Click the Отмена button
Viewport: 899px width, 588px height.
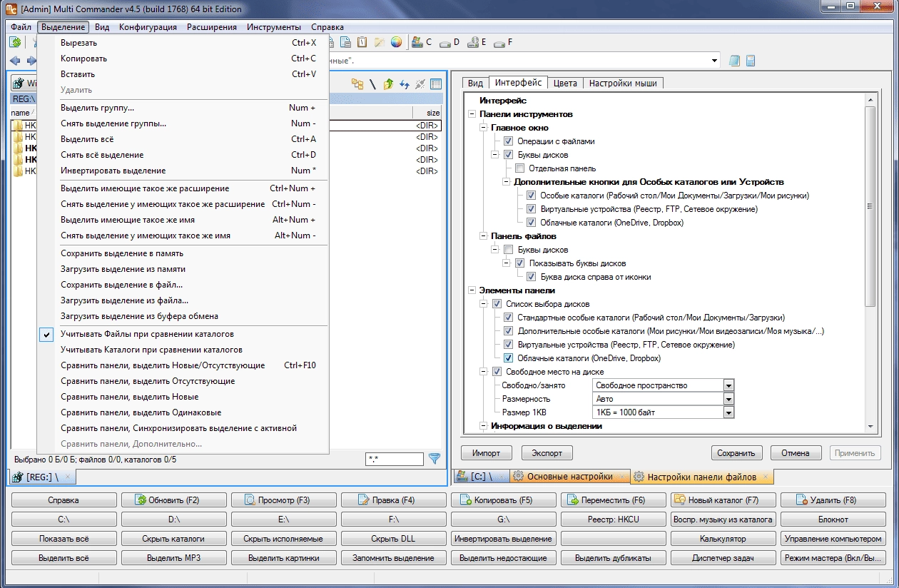[x=795, y=453]
